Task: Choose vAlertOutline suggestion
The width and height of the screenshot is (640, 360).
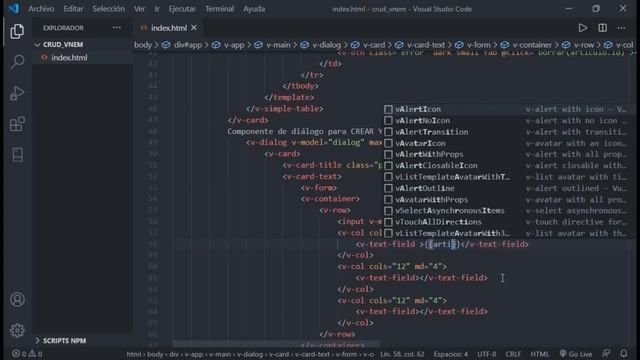Action: point(506,188)
